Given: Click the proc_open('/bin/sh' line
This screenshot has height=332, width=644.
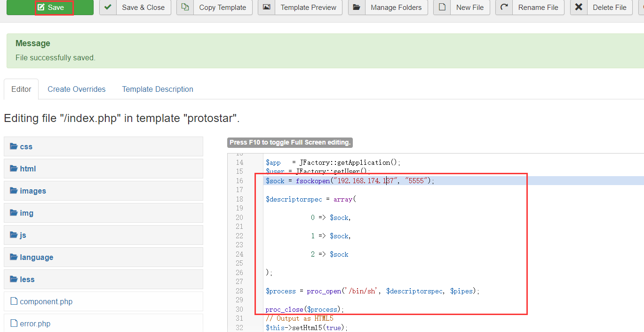Looking at the screenshot, I should point(373,291).
